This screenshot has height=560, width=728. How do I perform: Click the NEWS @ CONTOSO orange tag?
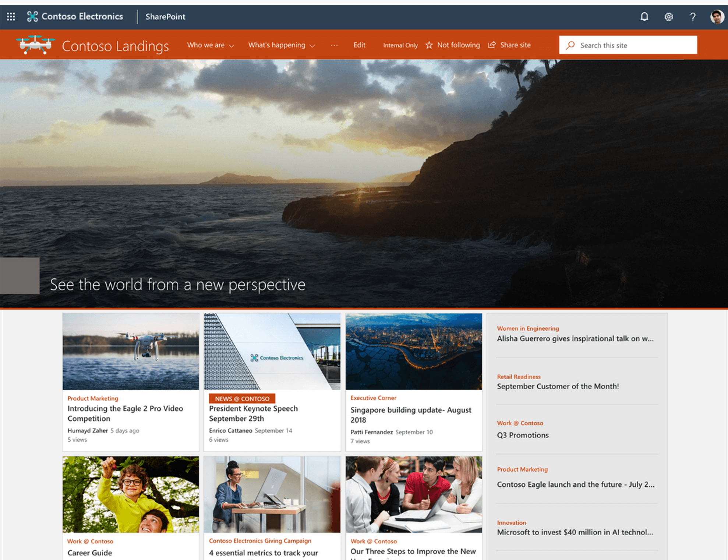(x=242, y=399)
